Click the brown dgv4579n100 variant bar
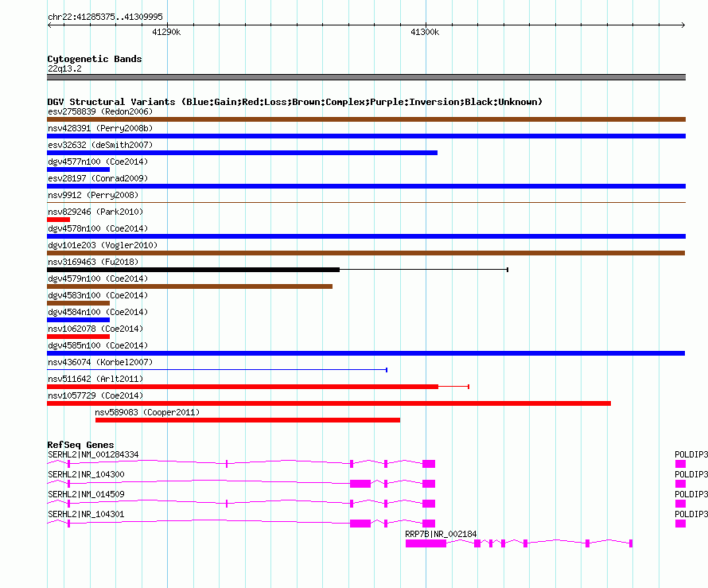 pos(189,286)
